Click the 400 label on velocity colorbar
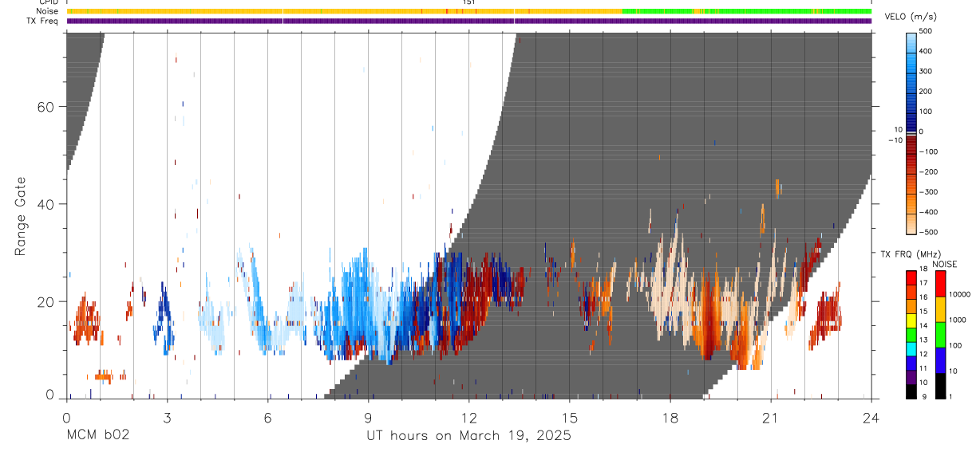The image size is (980, 452). (x=927, y=51)
